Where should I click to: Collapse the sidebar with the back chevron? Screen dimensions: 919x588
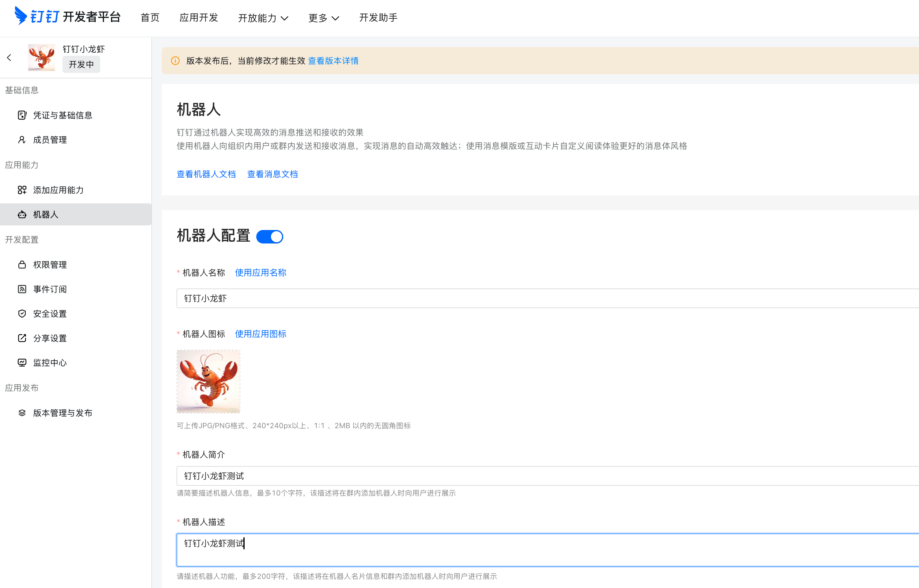pos(9,57)
